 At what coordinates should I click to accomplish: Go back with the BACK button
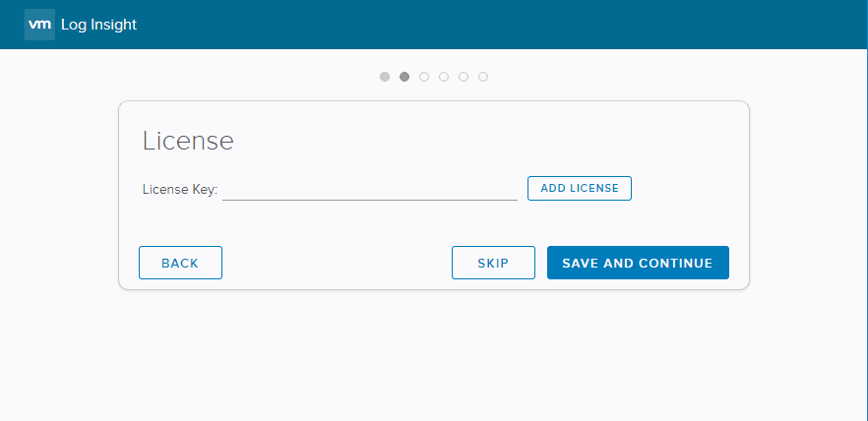[180, 263]
